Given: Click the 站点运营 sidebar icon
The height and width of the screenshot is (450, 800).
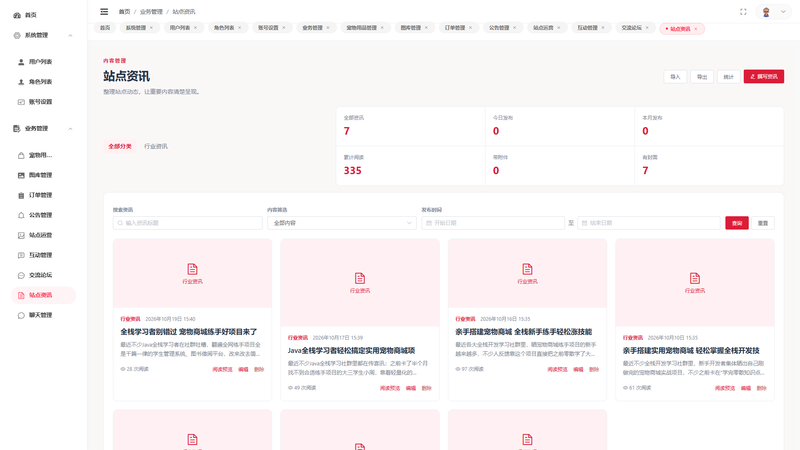Looking at the screenshot, I should coord(21,235).
